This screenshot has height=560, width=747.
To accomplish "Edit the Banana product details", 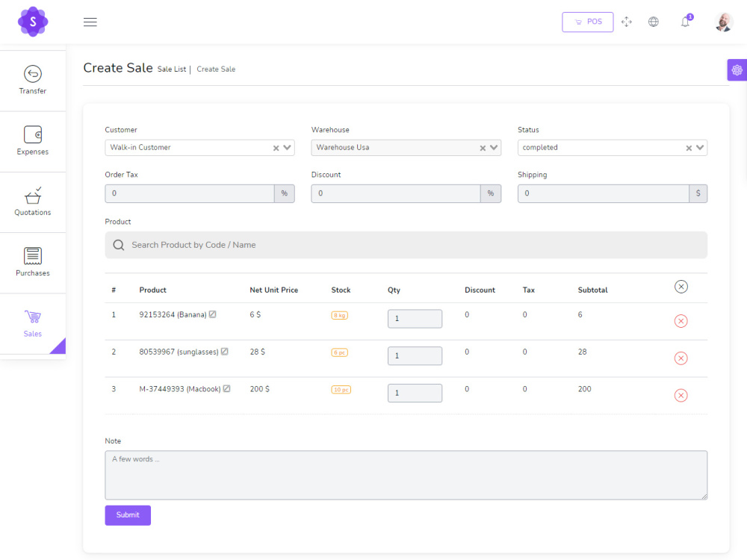I will pyautogui.click(x=212, y=314).
